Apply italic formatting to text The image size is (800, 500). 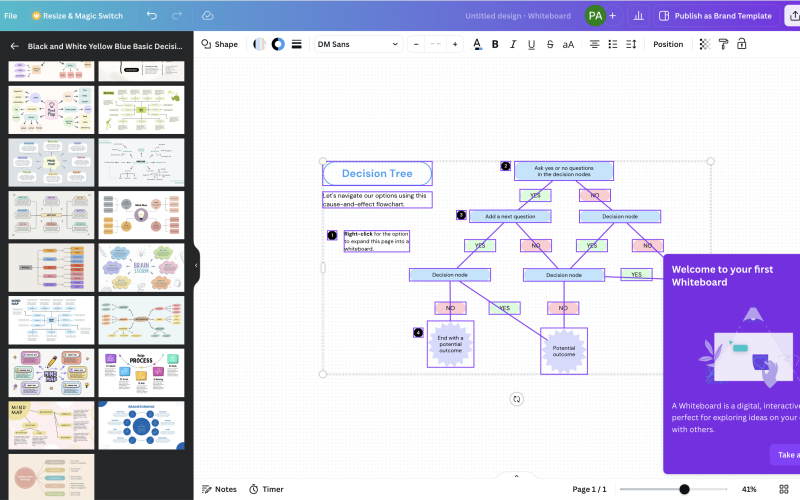[513, 44]
